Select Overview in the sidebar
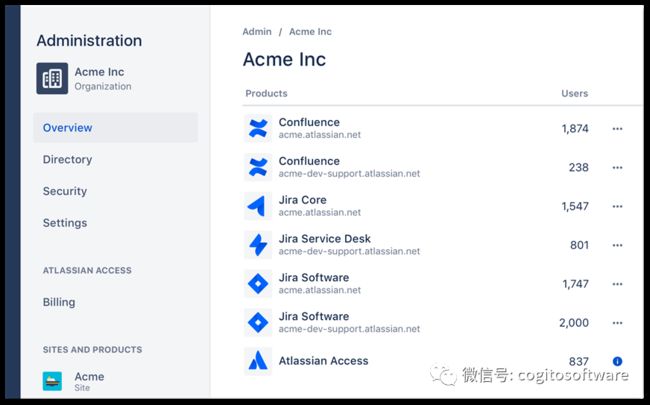The image size is (650, 405). tap(116, 128)
